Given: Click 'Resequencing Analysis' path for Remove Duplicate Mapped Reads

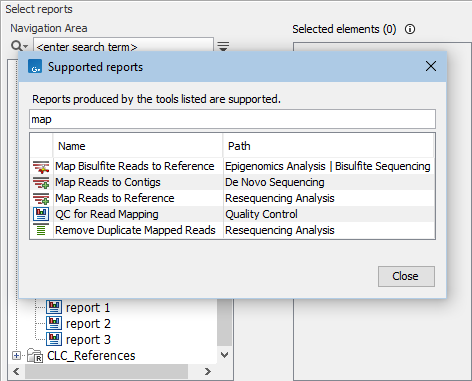Looking at the screenshot, I should pyautogui.click(x=280, y=230).
